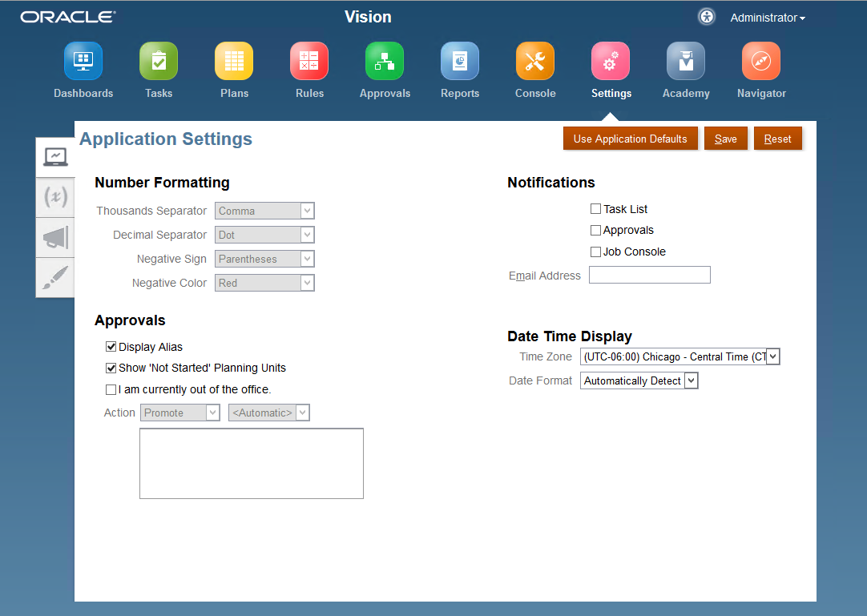Select the appearance paintbrush tab
Screen dimensions: 867x616
tap(55, 278)
